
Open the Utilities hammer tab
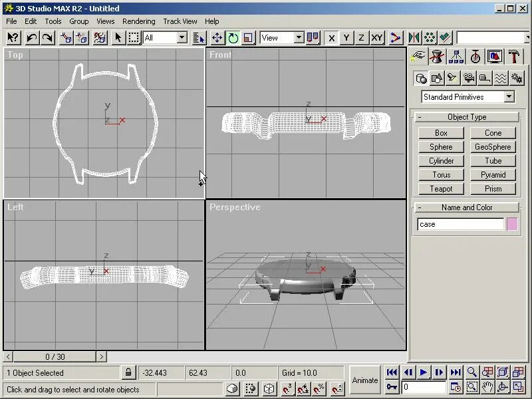[513, 57]
